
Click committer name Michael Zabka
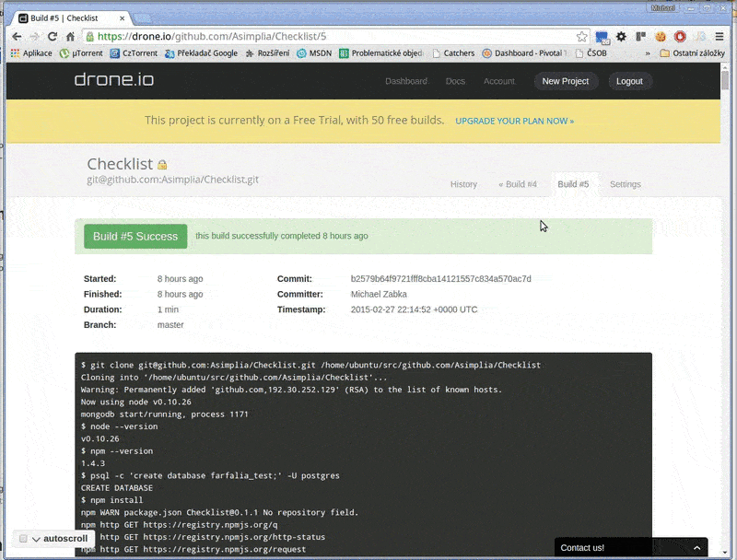379,294
